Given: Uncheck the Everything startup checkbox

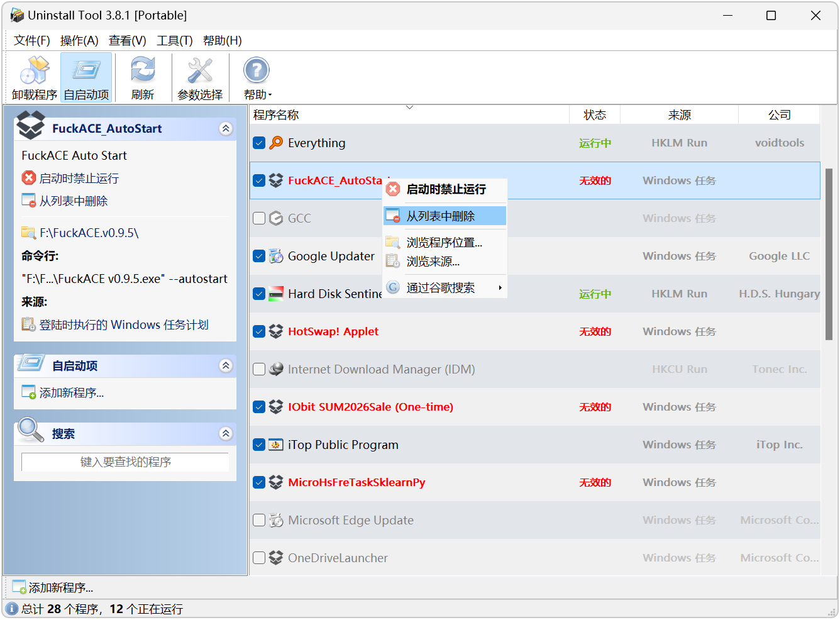Looking at the screenshot, I should 259,143.
